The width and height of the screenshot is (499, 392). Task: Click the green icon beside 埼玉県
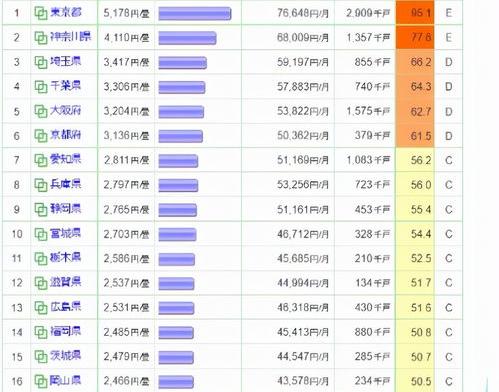(x=41, y=62)
